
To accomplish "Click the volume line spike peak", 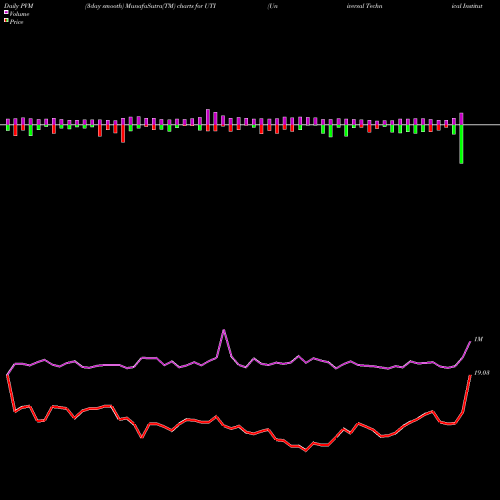I will click(x=224, y=330).
